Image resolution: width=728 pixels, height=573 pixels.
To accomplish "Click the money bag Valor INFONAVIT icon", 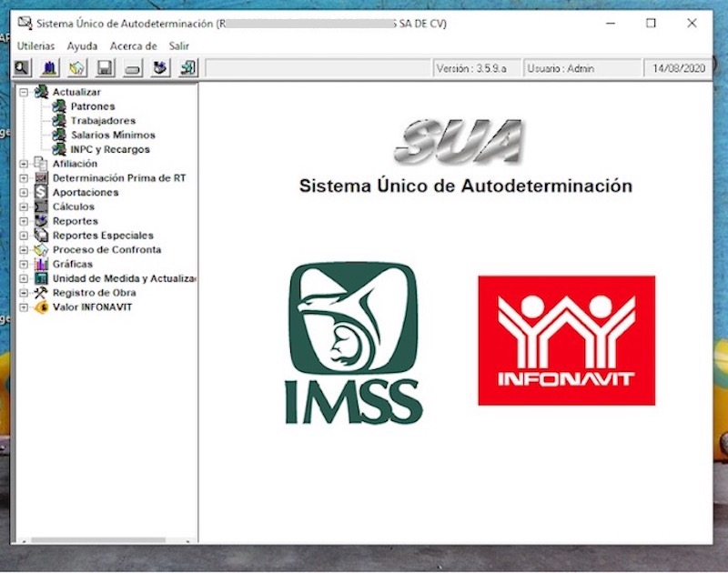I will click(41, 307).
